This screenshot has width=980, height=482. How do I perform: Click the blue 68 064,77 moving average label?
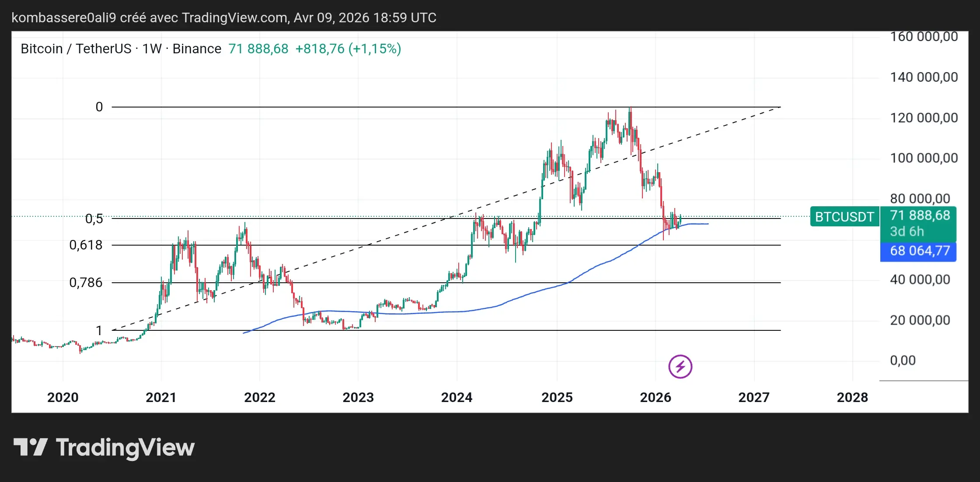pos(920,251)
